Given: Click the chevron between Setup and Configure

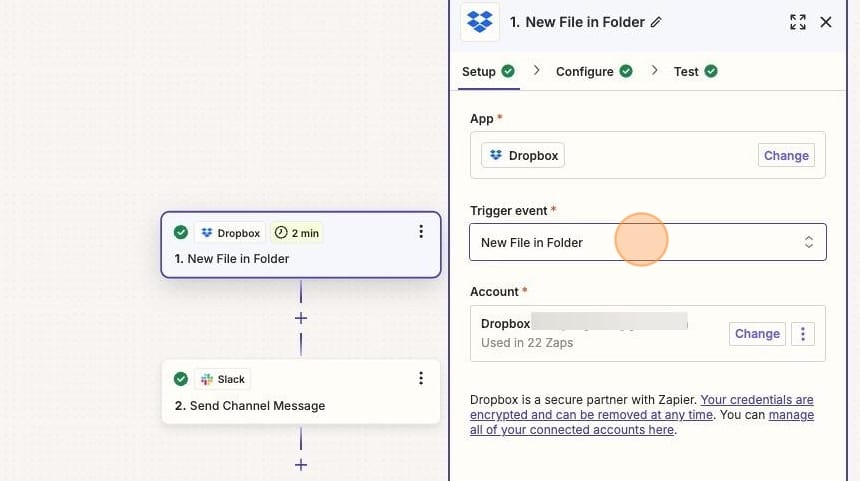Looking at the screenshot, I should point(536,71).
